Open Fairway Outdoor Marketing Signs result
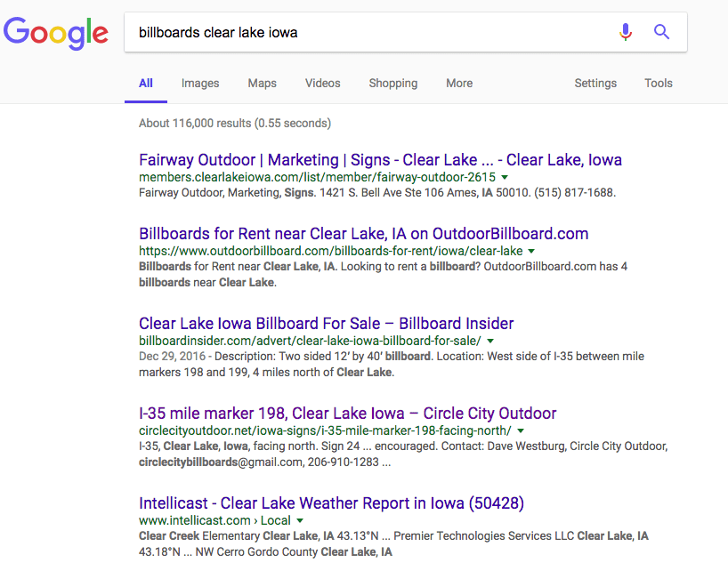Image resolution: width=728 pixels, height=579 pixels. [x=380, y=159]
